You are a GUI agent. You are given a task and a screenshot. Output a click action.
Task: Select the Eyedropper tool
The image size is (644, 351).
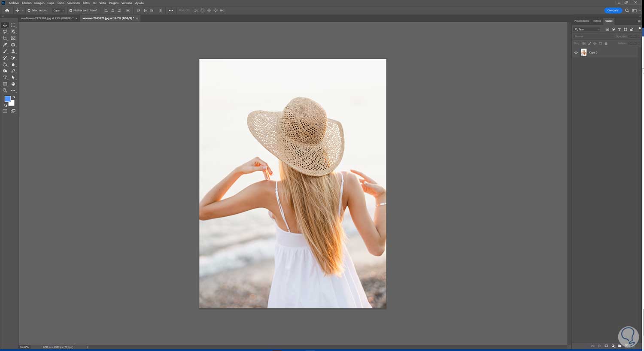tap(5, 45)
